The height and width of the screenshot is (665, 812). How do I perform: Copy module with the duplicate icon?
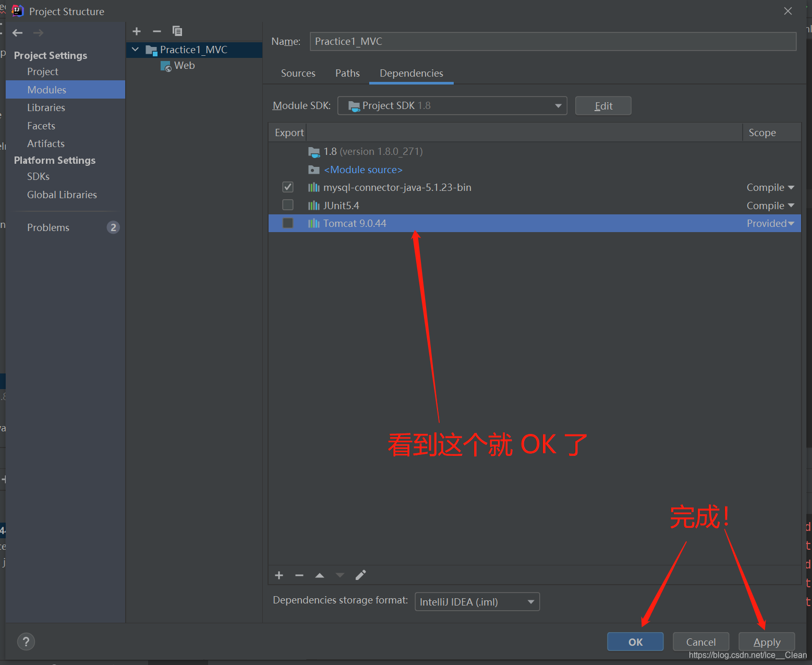click(x=177, y=31)
